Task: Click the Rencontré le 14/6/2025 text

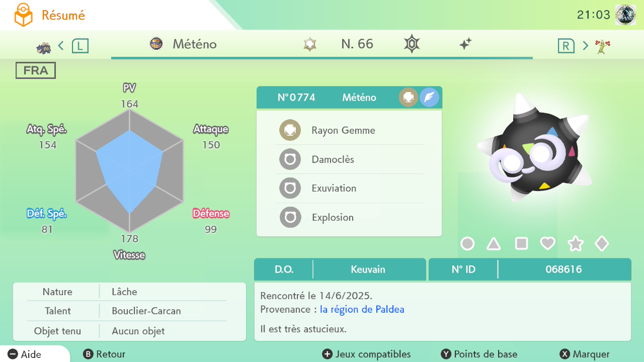Action: [x=316, y=296]
